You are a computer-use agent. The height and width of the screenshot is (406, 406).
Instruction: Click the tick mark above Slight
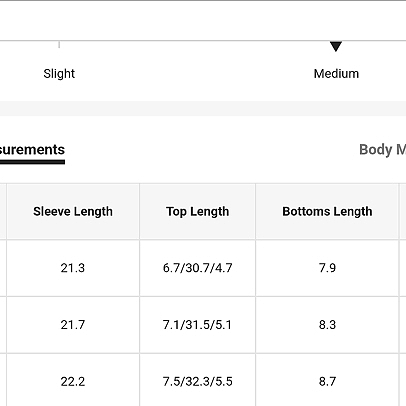[x=59, y=45]
